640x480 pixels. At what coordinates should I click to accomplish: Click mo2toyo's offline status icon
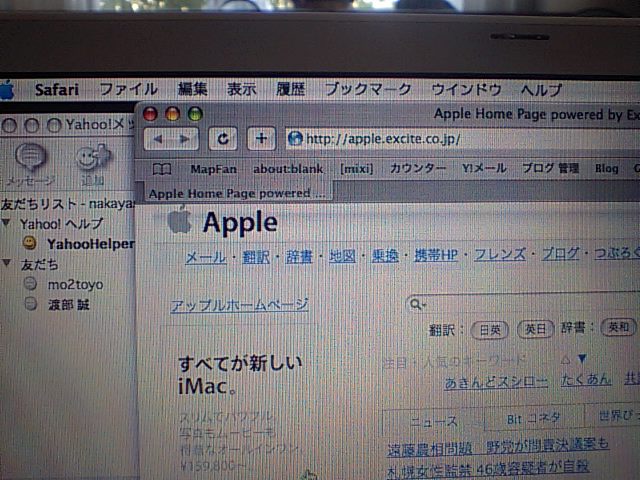point(30,284)
